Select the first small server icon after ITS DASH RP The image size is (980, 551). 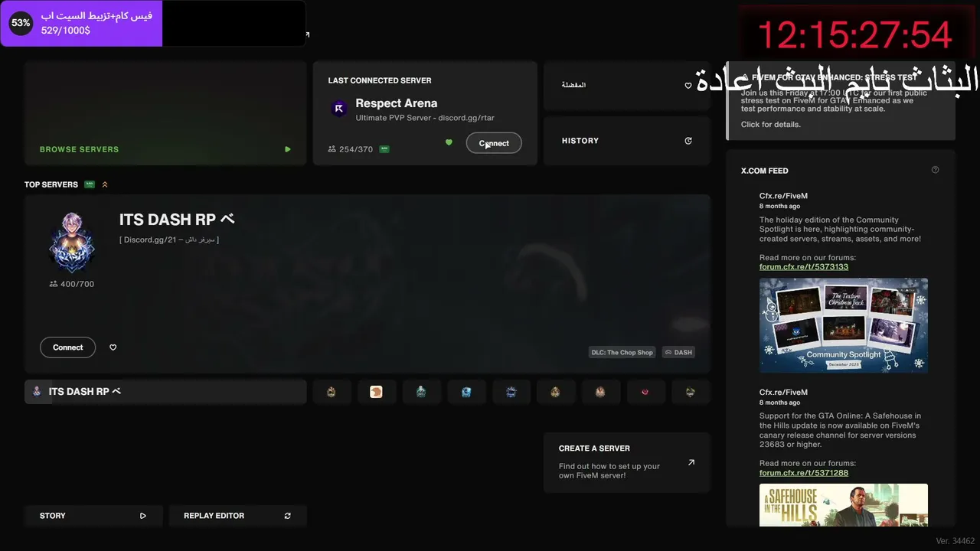click(332, 392)
